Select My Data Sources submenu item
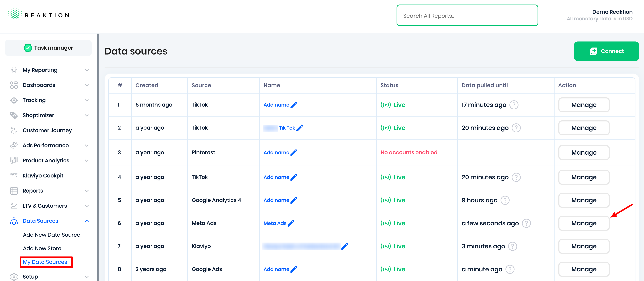Image resolution: width=644 pixels, height=281 pixels. (x=45, y=262)
